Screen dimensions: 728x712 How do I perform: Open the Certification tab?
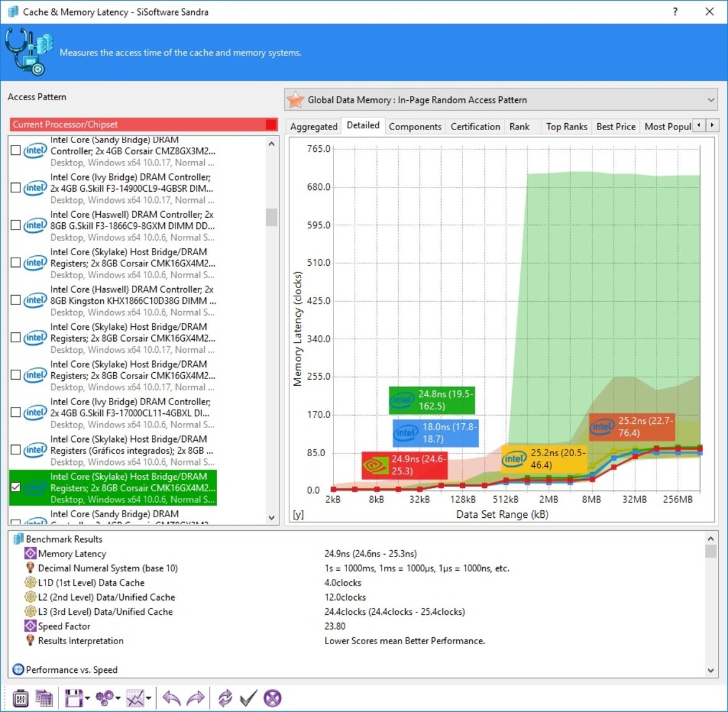coord(475,126)
